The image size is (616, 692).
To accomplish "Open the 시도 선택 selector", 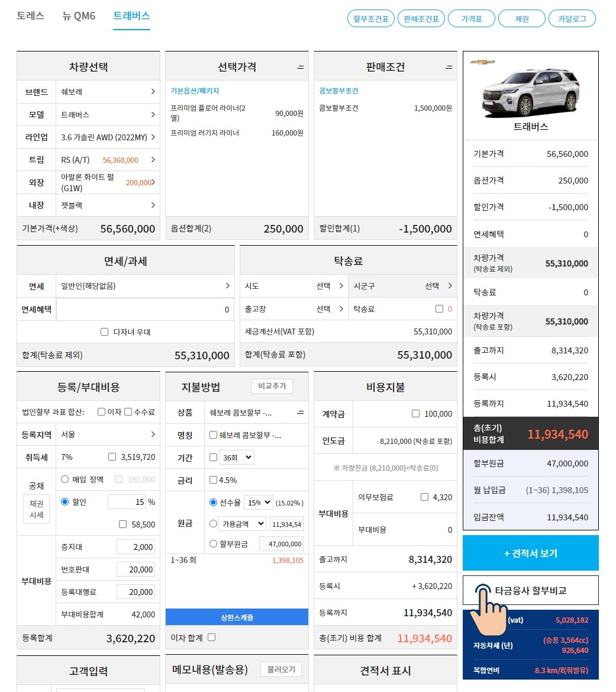I will (x=294, y=286).
